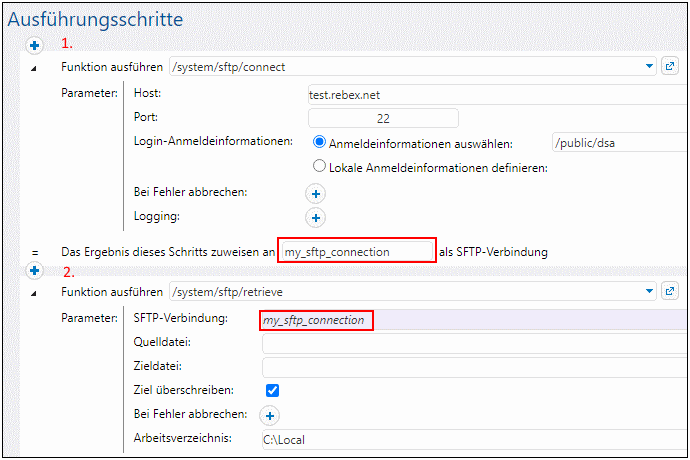Image resolution: width=690 pixels, height=460 pixels.
Task: Open /system/sftp/connect function in new window
Action: 670,67
